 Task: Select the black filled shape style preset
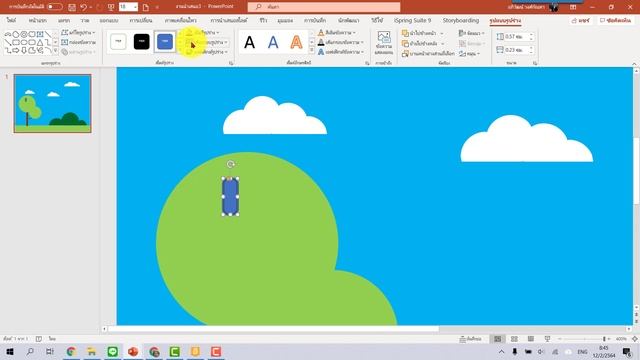point(142,41)
